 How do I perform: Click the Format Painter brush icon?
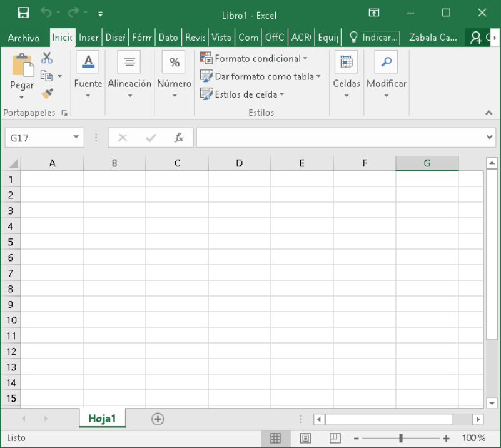point(47,93)
